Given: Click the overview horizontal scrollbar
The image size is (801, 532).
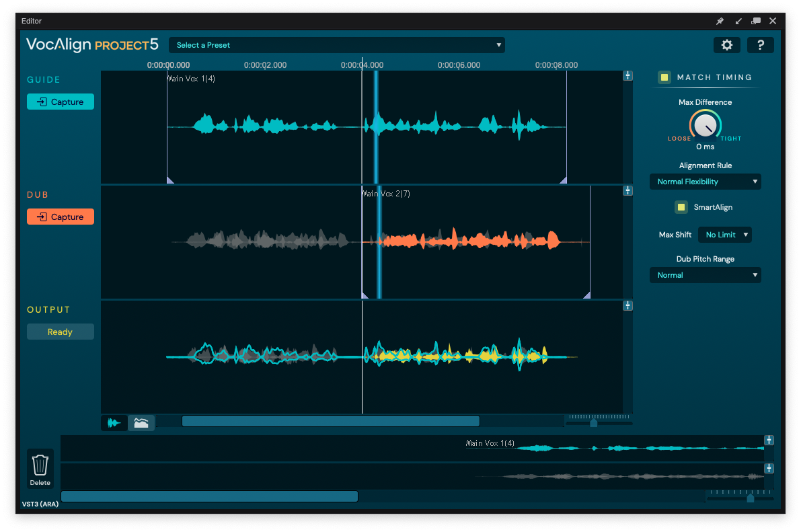Looking at the screenshot, I should [209, 496].
